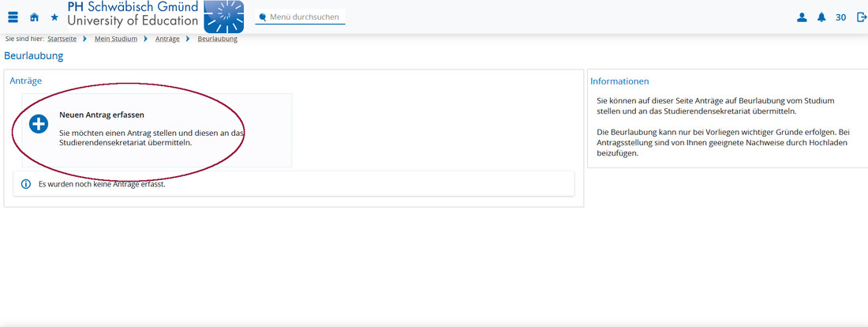Click the Informationen panel heading
The width and height of the screenshot is (868, 327).
pyautogui.click(x=619, y=81)
